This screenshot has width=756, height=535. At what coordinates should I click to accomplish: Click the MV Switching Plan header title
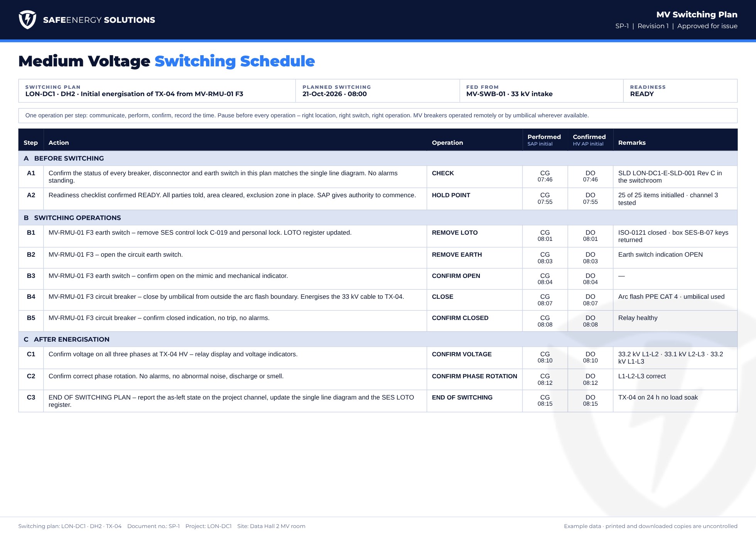coord(697,15)
